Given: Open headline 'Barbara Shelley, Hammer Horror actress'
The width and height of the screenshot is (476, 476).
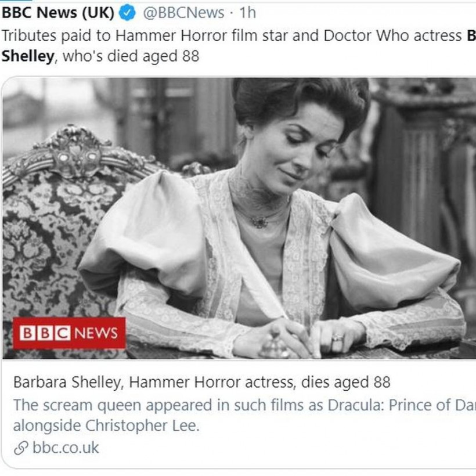Looking at the screenshot, I should click(x=201, y=382).
